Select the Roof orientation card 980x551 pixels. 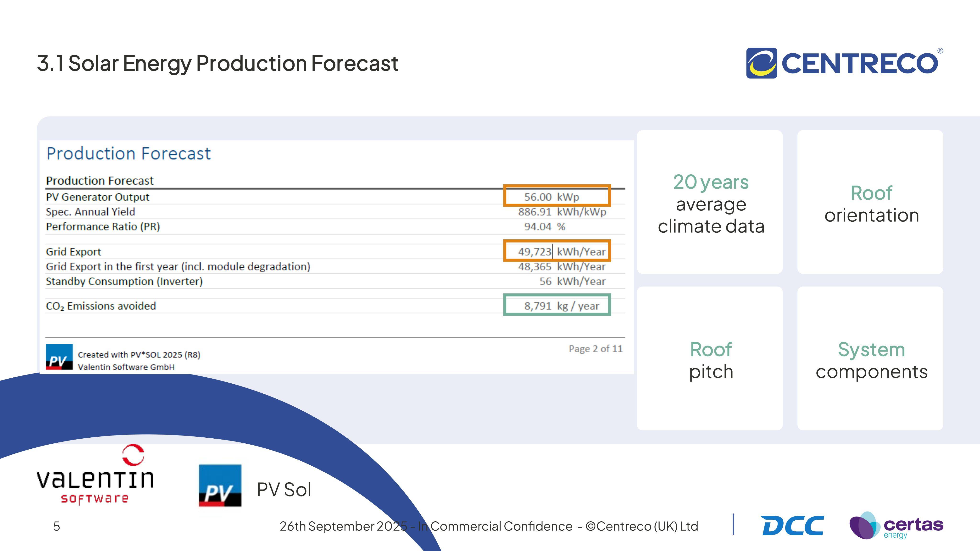coord(870,202)
